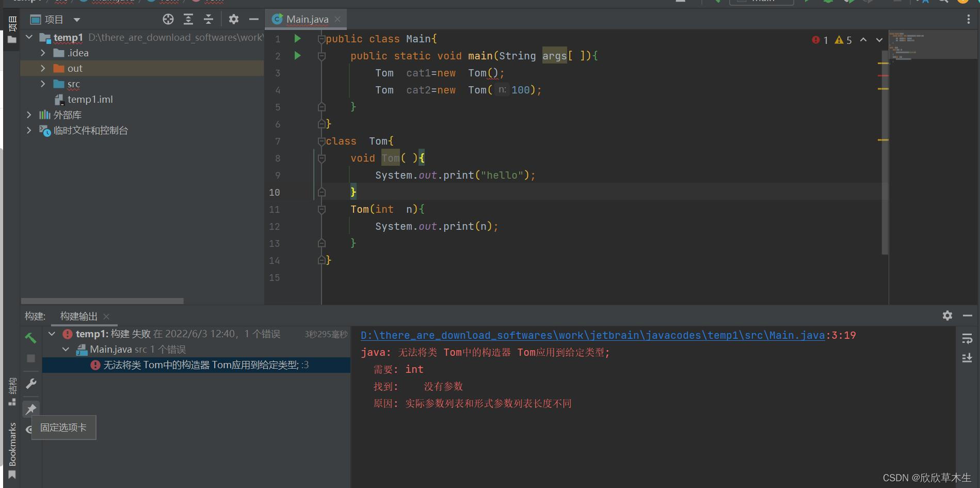Toggle soft-wrap in the build output console

[967, 339]
